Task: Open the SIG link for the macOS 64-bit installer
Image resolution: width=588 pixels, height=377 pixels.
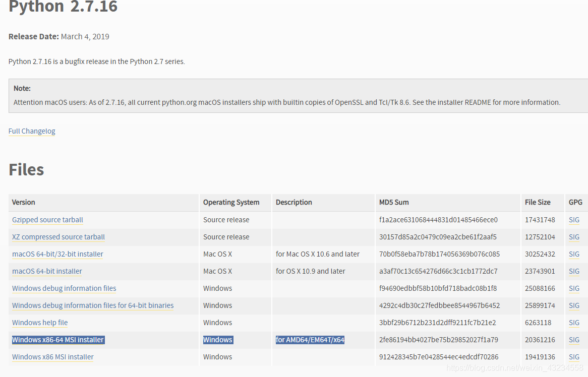Action: pyautogui.click(x=574, y=271)
